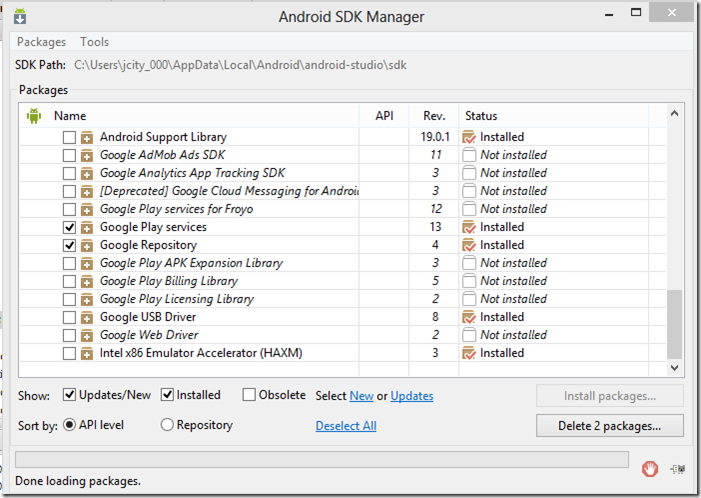Image resolution: width=701 pixels, height=498 pixels.
Task: Select the API level sort option
Action: click(69, 425)
